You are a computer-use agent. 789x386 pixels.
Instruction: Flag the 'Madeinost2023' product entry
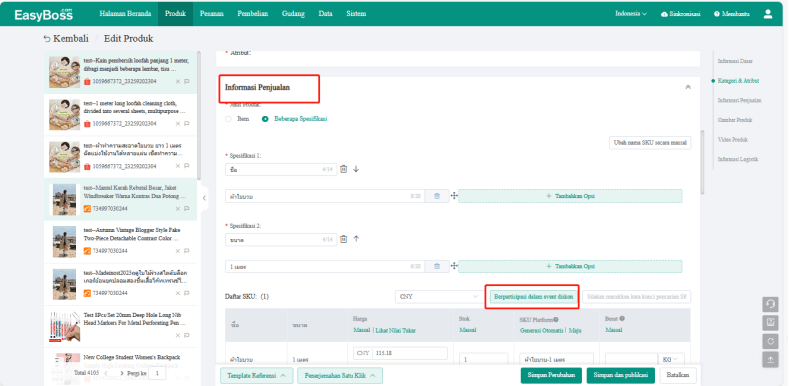point(187,293)
